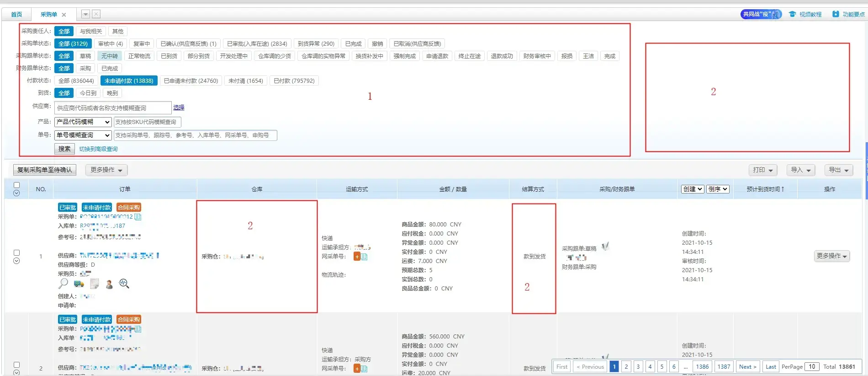This screenshot has width=868, height=376.
Task: Open the tab list dropdown arrow icon
Action: coord(85,14)
